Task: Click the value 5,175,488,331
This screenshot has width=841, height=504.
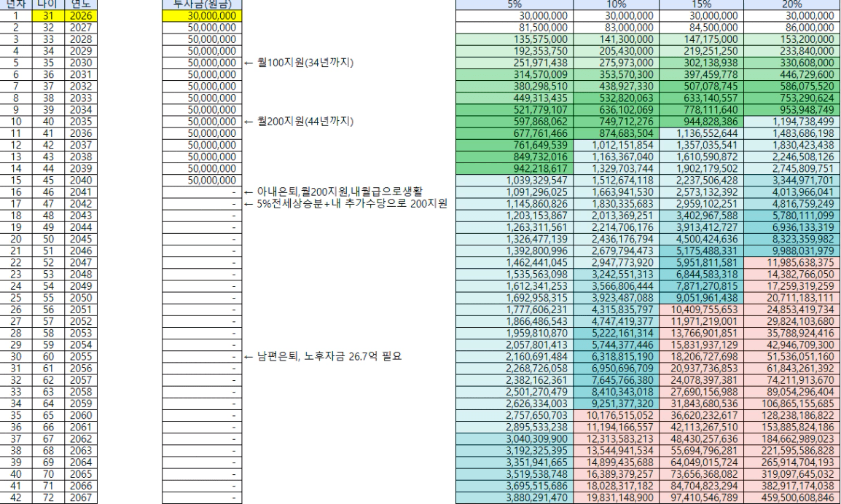Action: click(x=702, y=251)
